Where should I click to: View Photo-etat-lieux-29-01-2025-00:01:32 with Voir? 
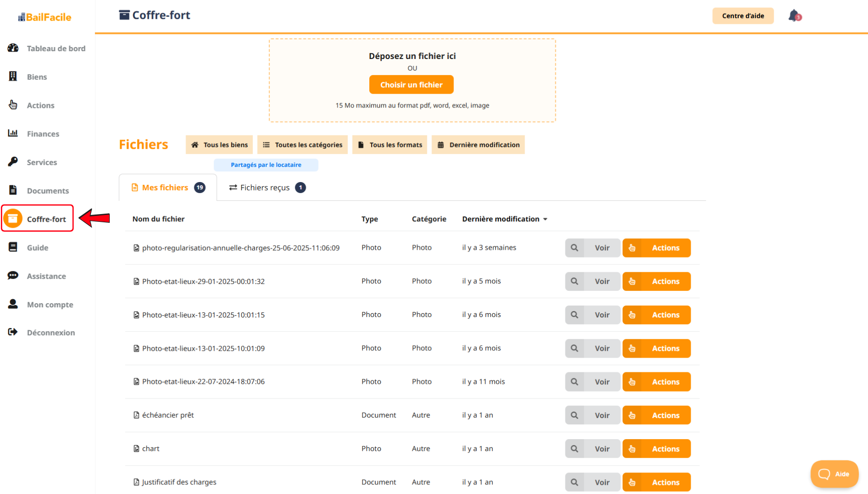593,281
